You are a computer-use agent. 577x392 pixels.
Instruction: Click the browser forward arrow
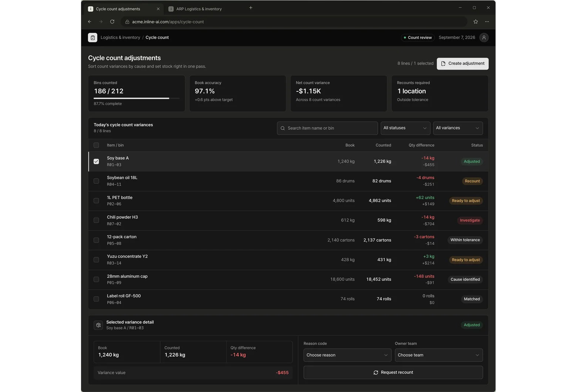(101, 22)
